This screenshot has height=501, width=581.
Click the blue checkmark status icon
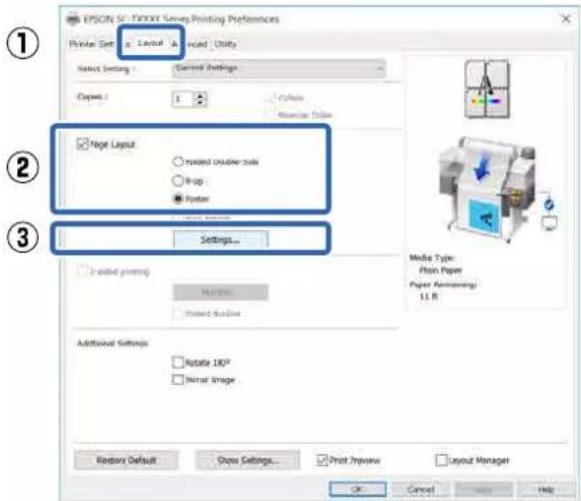click(x=549, y=204)
